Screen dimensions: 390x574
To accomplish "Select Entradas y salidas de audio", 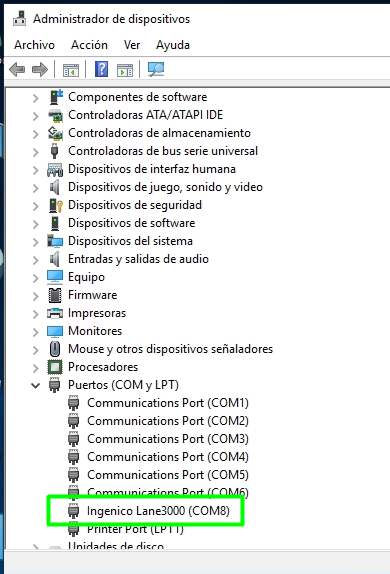I will [138, 259].
